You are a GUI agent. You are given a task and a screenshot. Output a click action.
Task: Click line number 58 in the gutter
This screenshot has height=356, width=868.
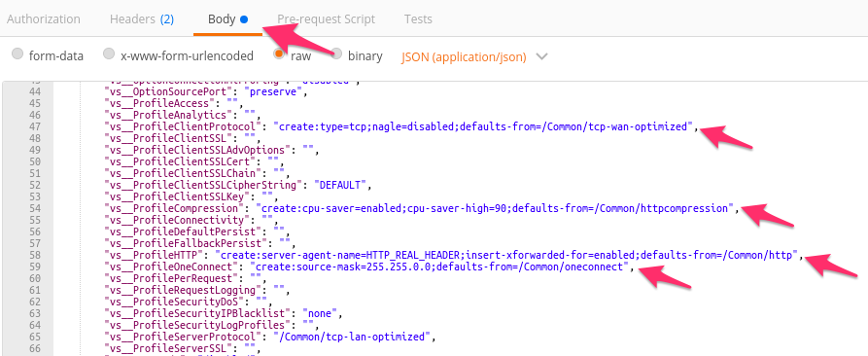point(34,255)
